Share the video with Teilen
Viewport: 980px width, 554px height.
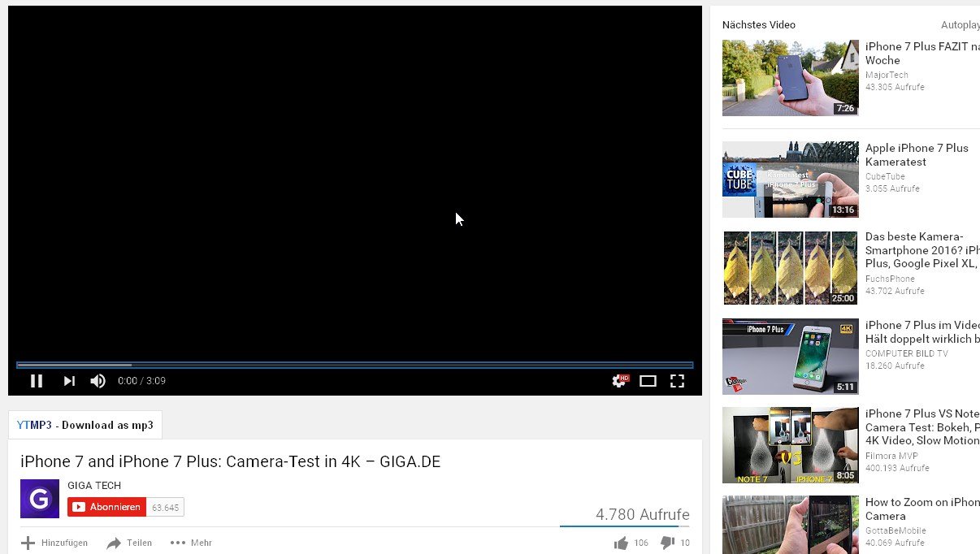(129, 543)
